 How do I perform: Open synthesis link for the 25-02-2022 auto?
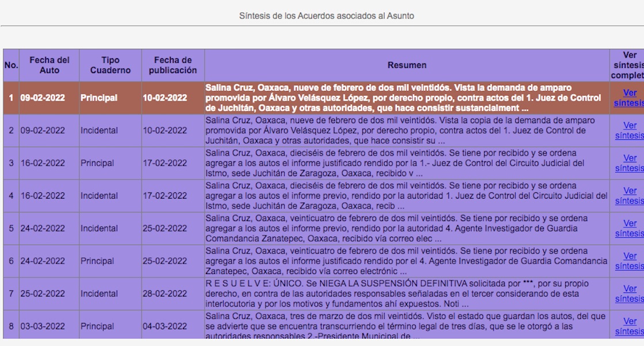pos(629,294)
